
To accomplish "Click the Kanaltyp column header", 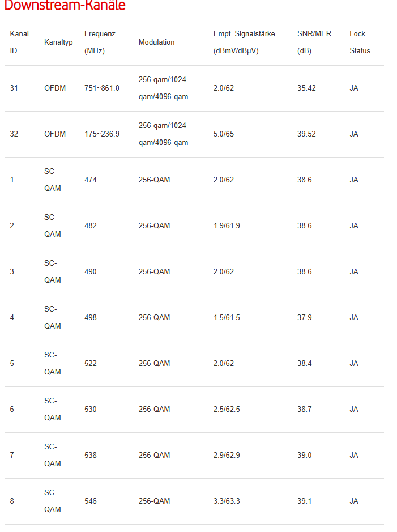I will pyautogui.click(x=58, y=42).
